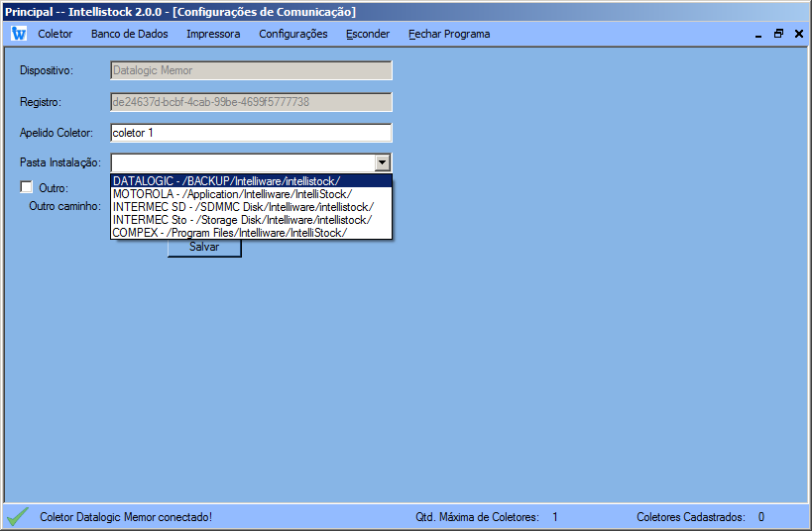Click the Principal -- Intellistock 2.0.0 title bar
This screenshot has height=531, width=812.
406,11
